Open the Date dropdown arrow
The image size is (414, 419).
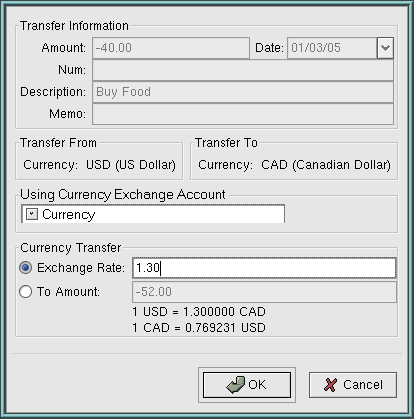pyautogui.click(x=385, y=48)
